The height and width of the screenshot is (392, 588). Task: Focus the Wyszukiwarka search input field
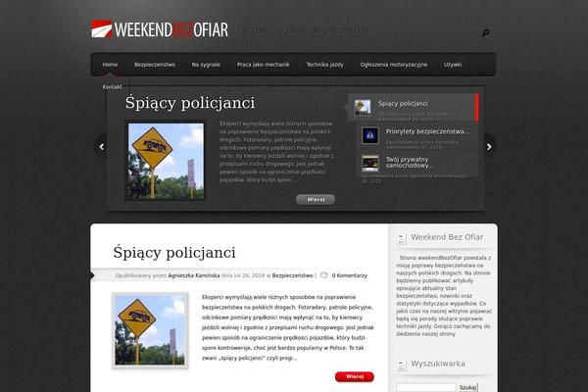click(x=426, y=387)
